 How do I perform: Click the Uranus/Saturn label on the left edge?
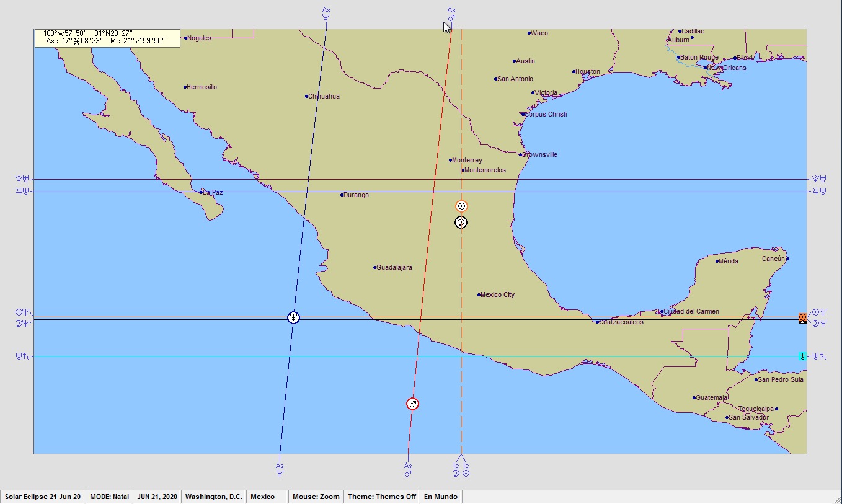22,356
